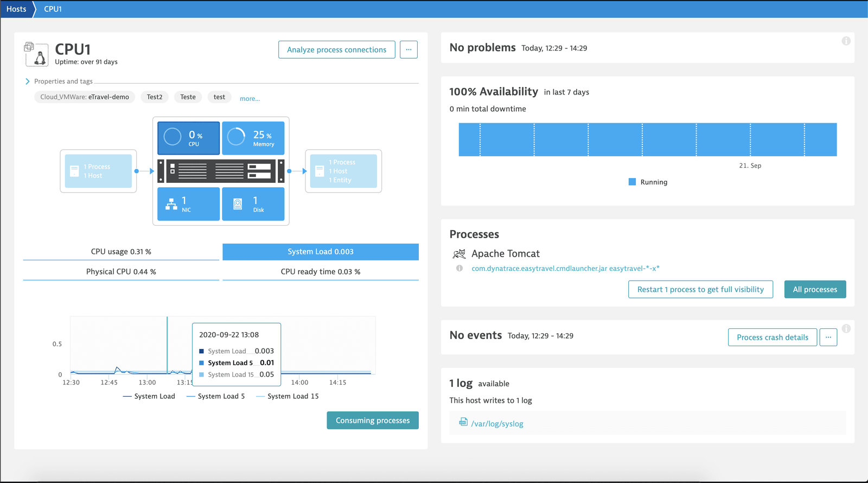Open the Memory 25% tile
Screen dimensions: 868x483
(253, 138)
